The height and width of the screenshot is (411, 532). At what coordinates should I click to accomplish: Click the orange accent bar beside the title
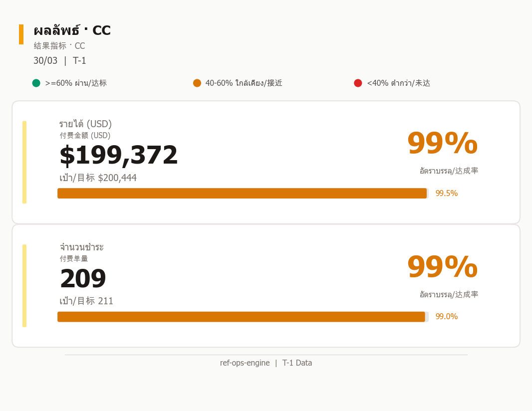coord(21,34)
